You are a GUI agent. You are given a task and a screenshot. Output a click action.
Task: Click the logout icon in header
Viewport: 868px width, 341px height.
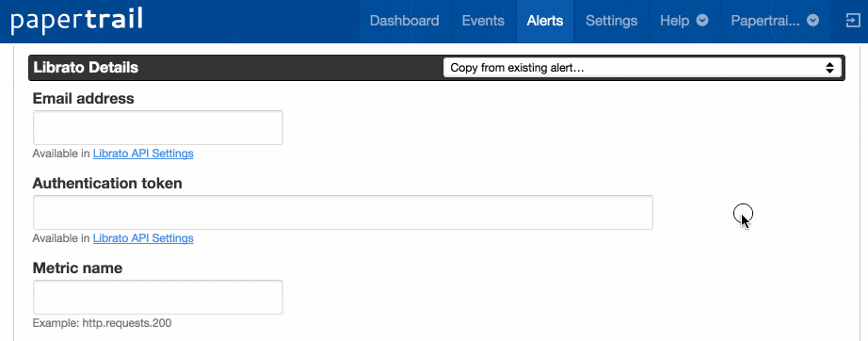click(851, 21)
